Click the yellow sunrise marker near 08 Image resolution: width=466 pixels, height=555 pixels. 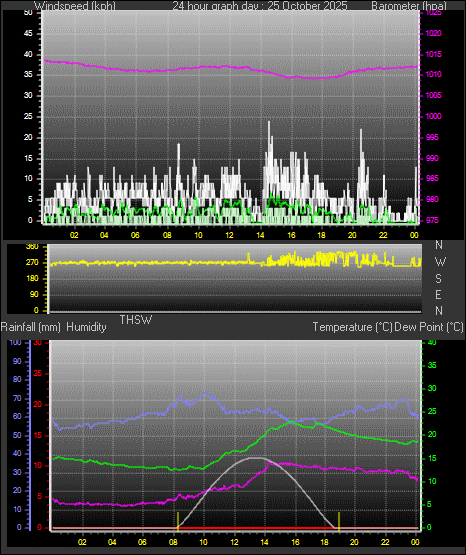(178, 521)
